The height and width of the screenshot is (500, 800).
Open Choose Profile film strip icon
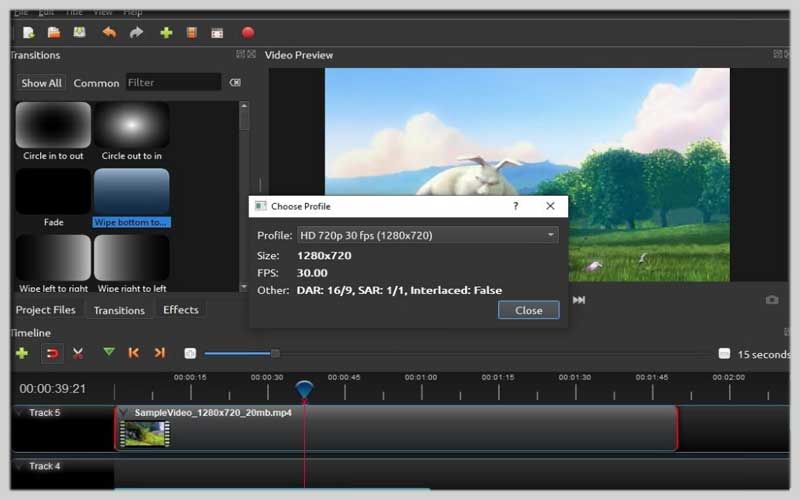(192, 33)
